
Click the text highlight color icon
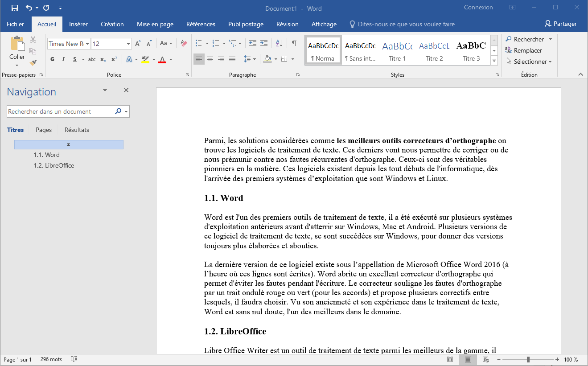[145, 59]
